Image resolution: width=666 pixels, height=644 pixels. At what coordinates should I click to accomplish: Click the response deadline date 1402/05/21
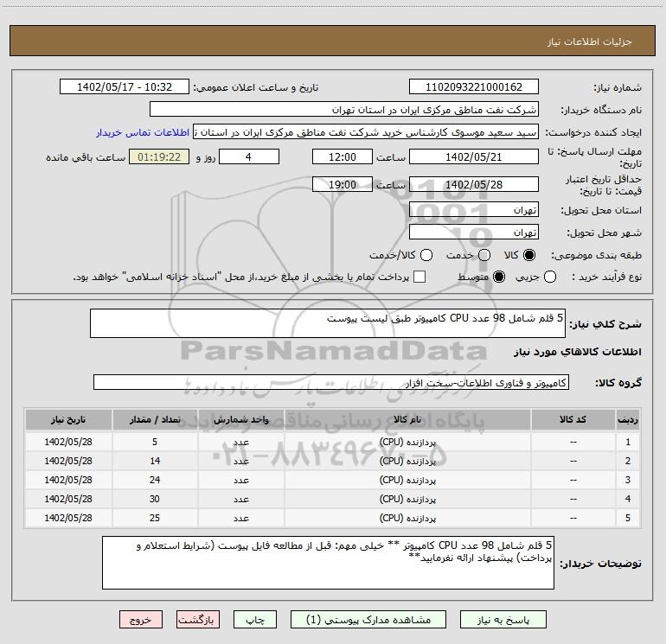click(x=474, y=157)
